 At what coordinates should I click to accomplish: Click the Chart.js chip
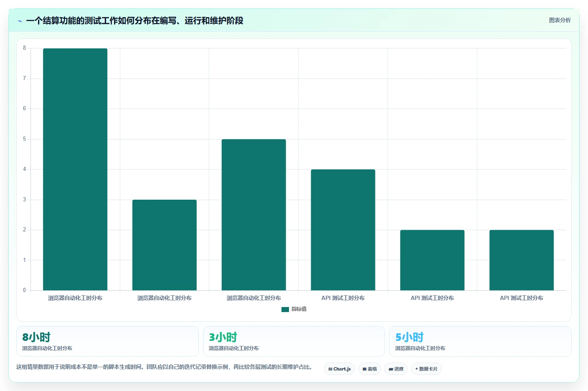pos(340,369)
